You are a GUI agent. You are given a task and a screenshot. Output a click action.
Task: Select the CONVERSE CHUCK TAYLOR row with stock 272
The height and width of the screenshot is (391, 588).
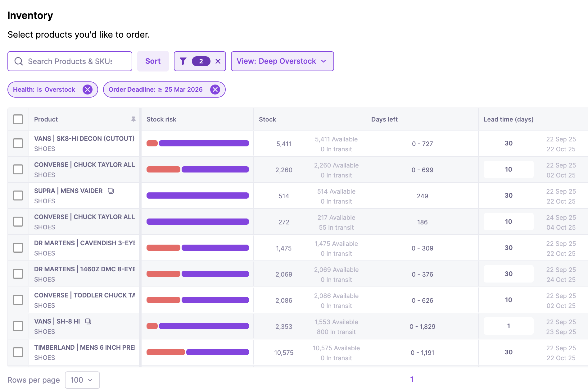tap(18, 222)
